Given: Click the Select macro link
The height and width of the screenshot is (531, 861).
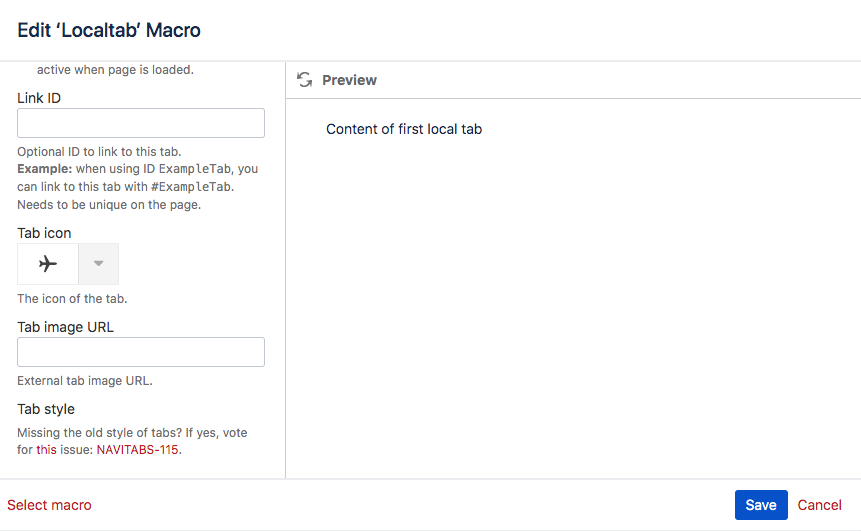Looking at the screenshot, I should (49, 505).
